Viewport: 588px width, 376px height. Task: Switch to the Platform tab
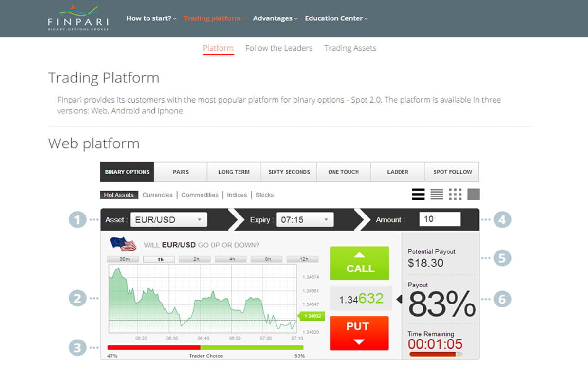(218, 48)
